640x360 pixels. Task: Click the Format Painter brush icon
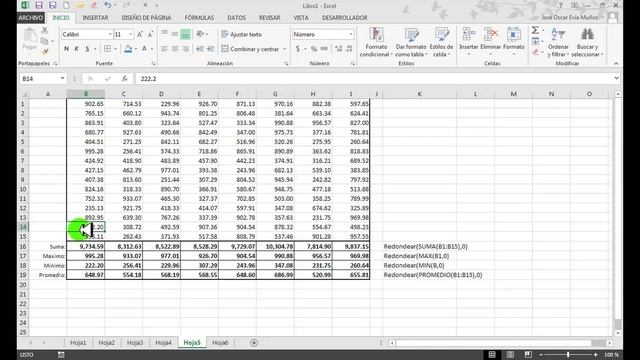pyautogui.click(x=45, y=51)
